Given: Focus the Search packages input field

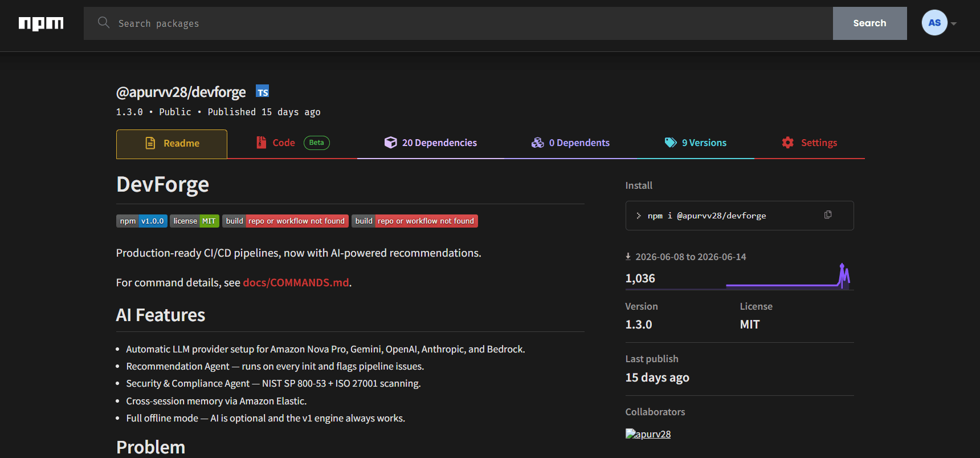Looking at the screenshot, I should 458,23.
